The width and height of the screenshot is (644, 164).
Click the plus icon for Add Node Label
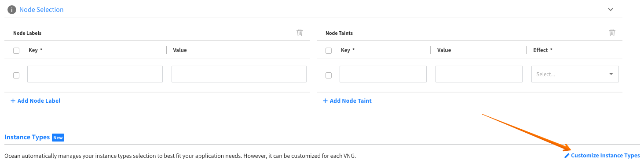pyautogui.click(x=13, y=101)
